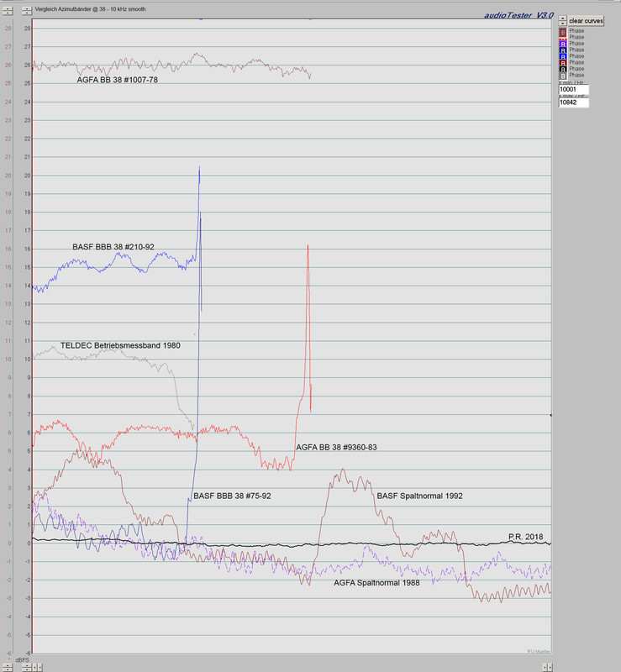Click top-left outer axis stepper above red scale
The height and width of the screenshot is (672, 621).
[8, 11]
